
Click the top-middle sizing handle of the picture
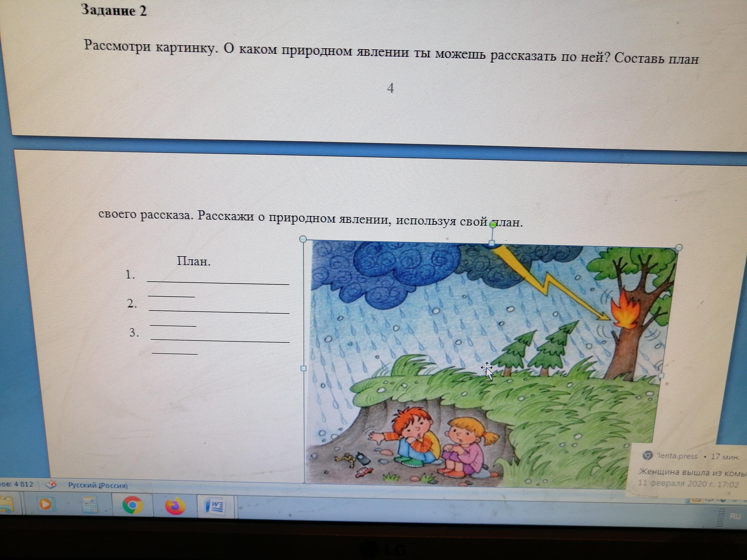click(492, 243)
